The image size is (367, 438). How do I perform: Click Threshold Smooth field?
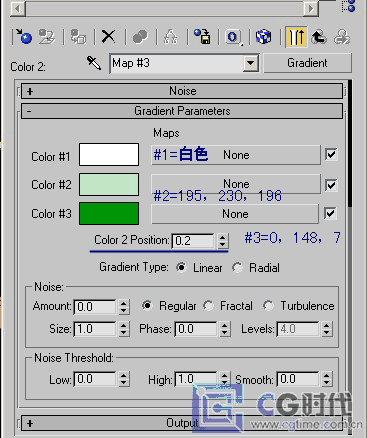point(298,379)
